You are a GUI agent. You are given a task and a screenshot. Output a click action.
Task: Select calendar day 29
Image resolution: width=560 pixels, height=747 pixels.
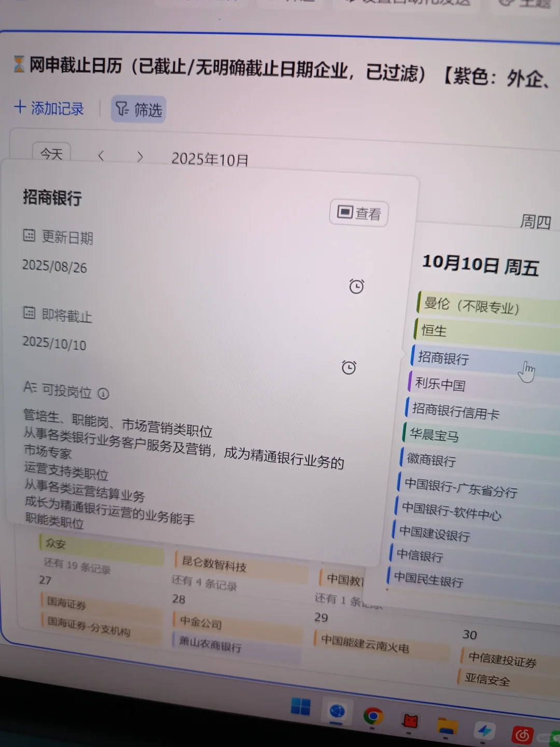tap(321, 617)
